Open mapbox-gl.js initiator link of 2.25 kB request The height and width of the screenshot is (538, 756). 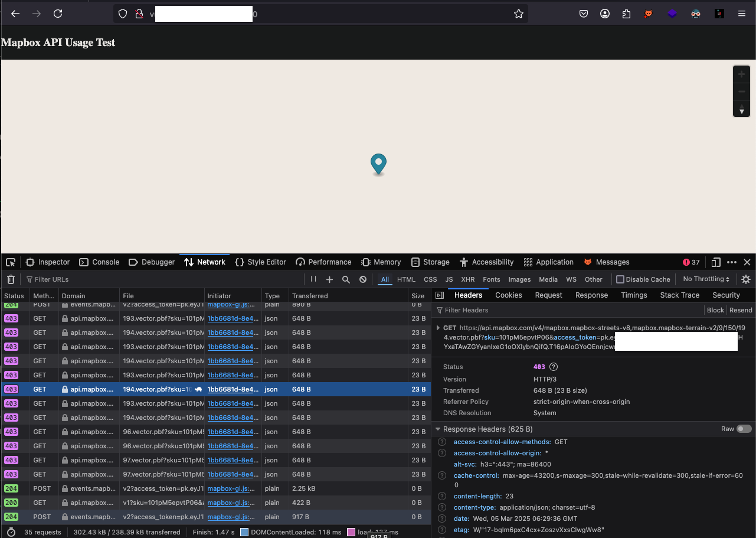point(231,488)
